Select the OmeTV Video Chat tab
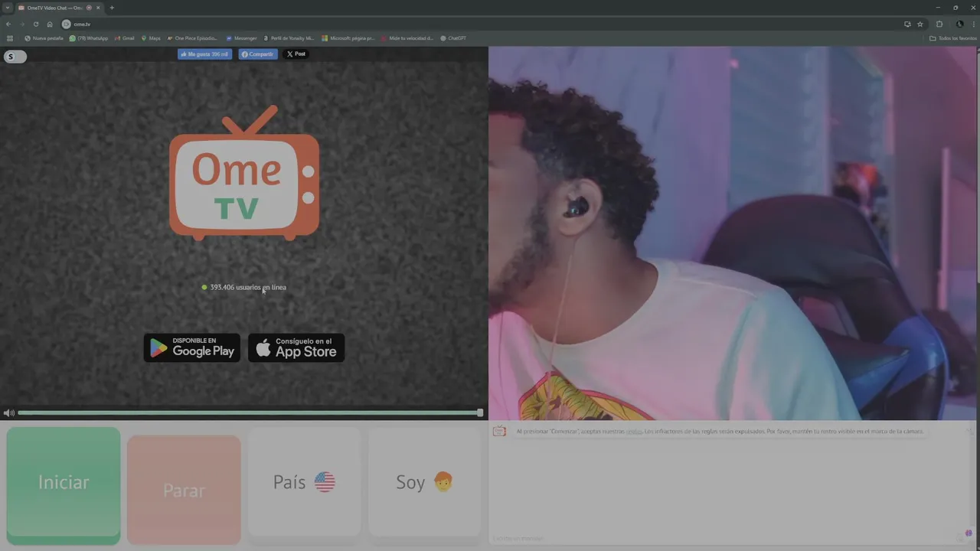Screen dimensions: 980x551 click(x=60, y=8)
